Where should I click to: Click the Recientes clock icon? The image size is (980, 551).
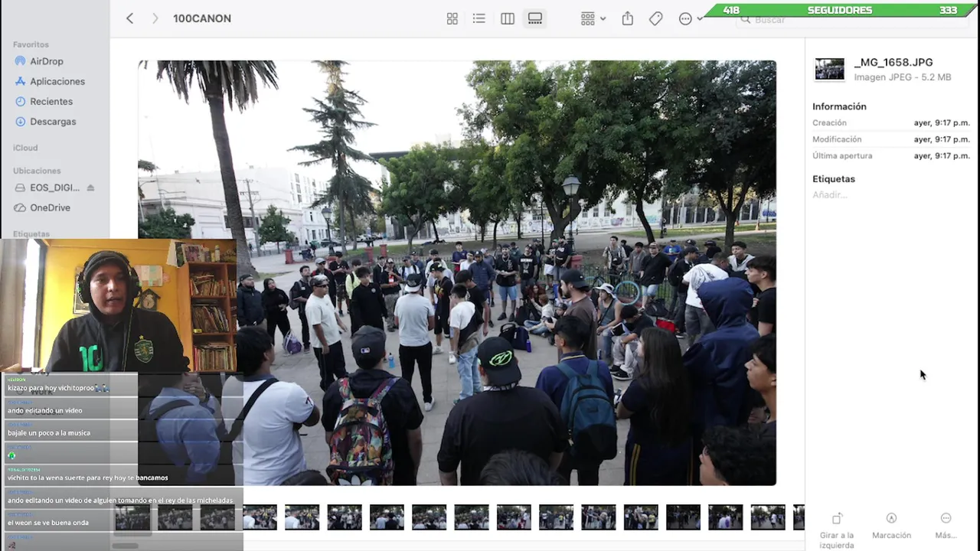[21, 101]
